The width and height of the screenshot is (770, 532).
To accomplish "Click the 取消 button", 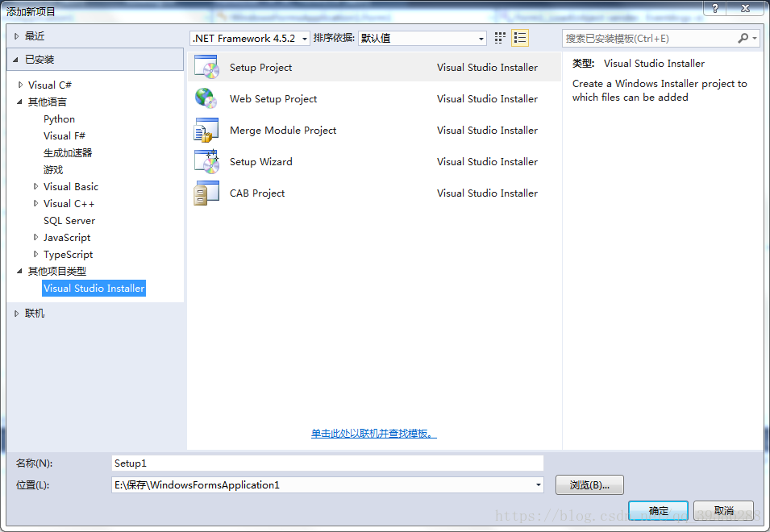I will click(x=724, y=511).
